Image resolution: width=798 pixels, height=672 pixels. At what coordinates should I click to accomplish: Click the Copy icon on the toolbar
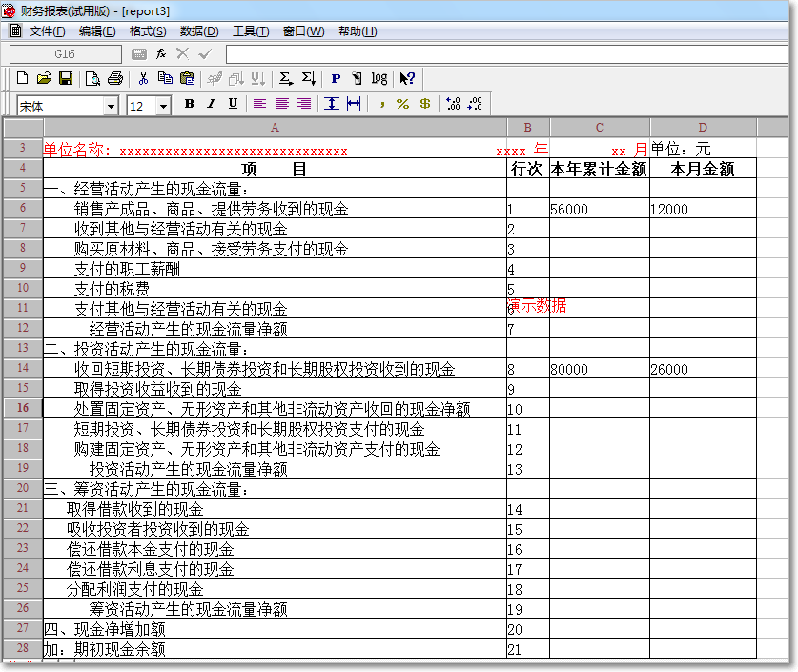click(x=165, y=78)
